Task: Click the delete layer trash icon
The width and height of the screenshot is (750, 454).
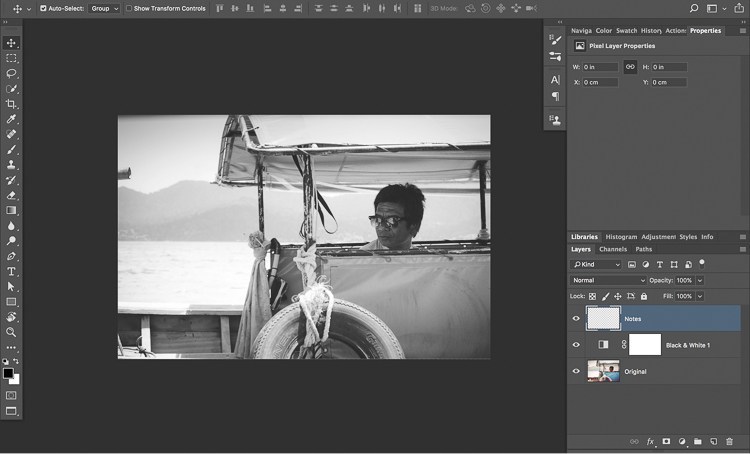Action: tap(729, 442)
